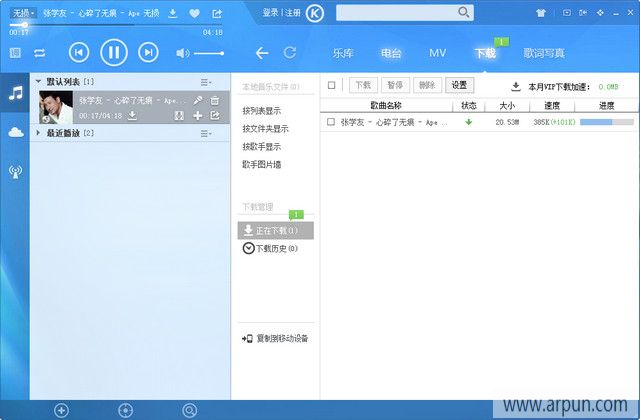Select 正在下载 in download management
Image resolution: width=640 pixels, height=420 pixels.
[276, 231]
